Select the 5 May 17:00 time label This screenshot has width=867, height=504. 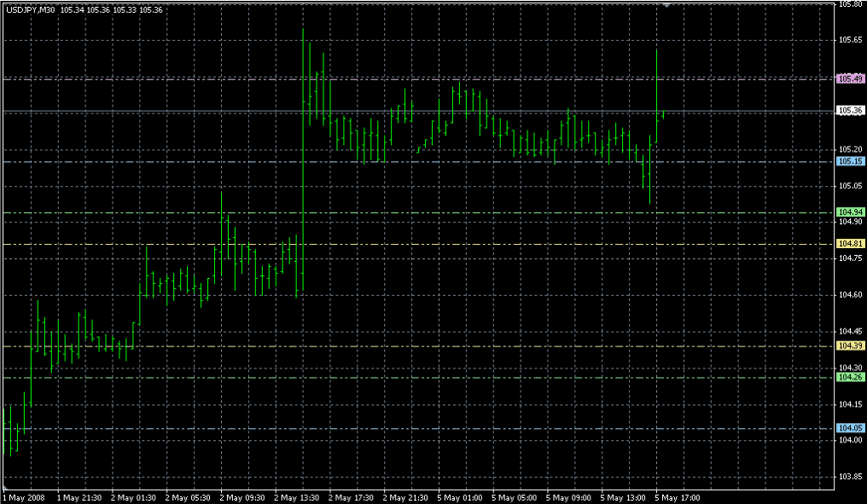(678, 496)
